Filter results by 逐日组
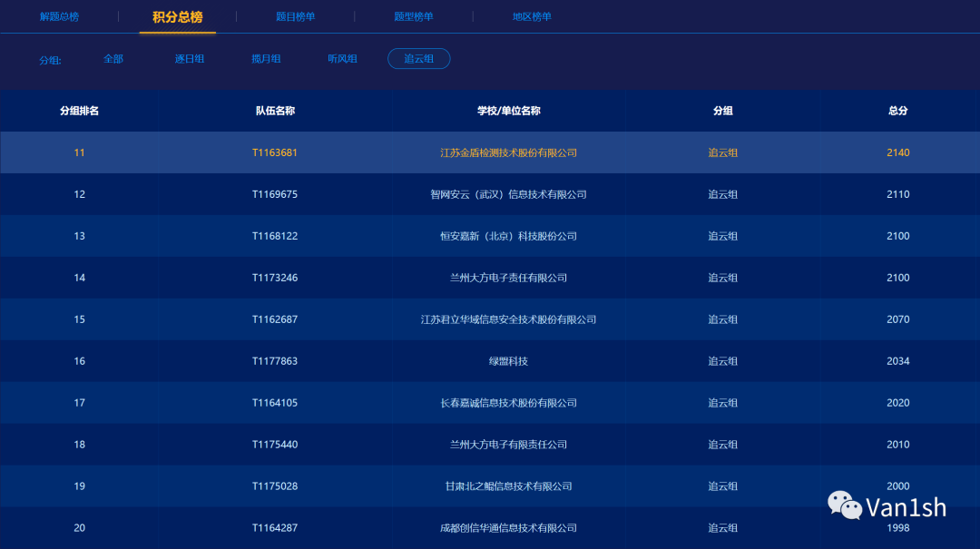The height and width of the screenshot is (549, 980). (x=190, y=58)
